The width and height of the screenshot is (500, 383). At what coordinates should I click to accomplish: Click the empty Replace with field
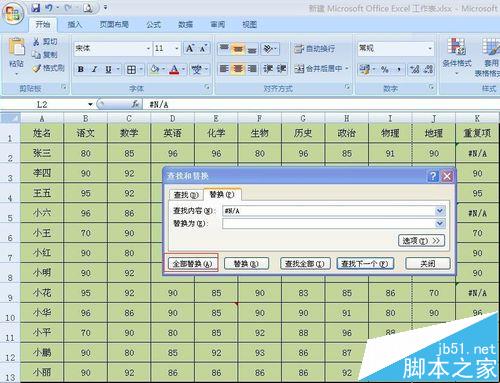329,224
